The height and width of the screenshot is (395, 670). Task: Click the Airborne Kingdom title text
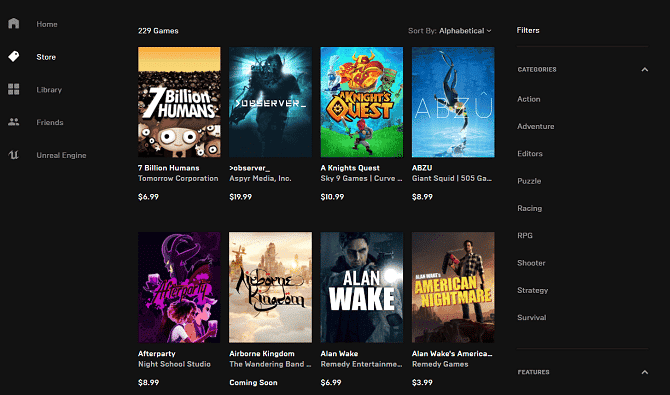(262, 354)
